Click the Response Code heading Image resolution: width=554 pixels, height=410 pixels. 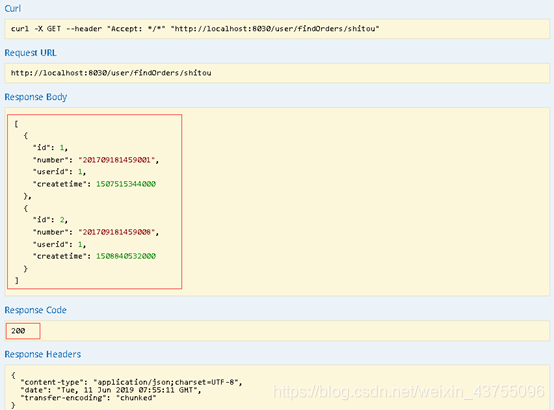click(35, 310)
